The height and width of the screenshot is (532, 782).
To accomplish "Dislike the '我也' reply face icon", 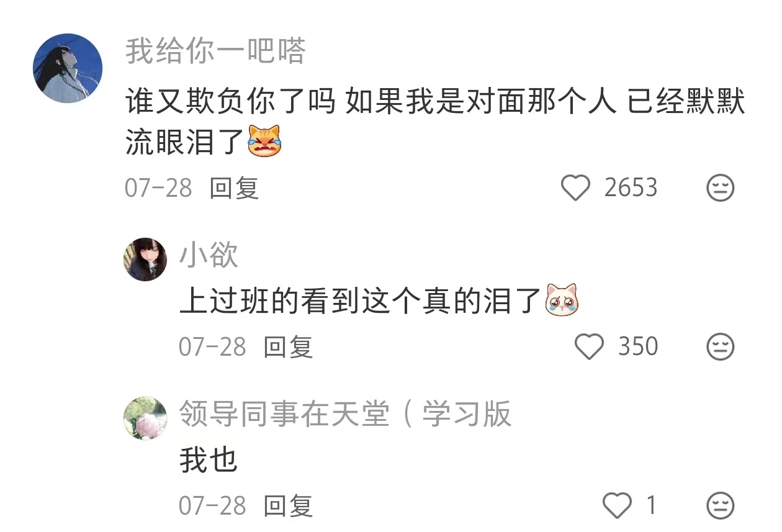I will (721, 505).
